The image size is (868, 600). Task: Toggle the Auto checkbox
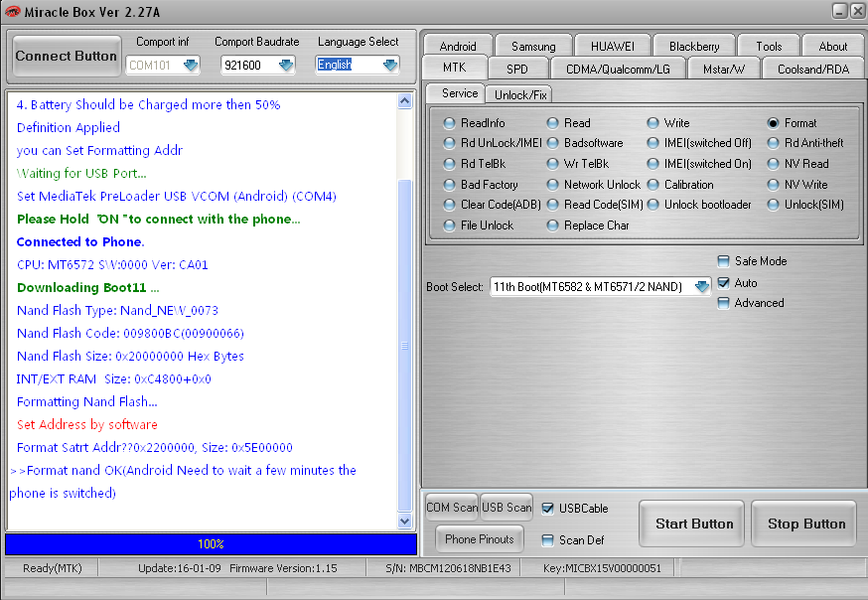click(723, 283)
